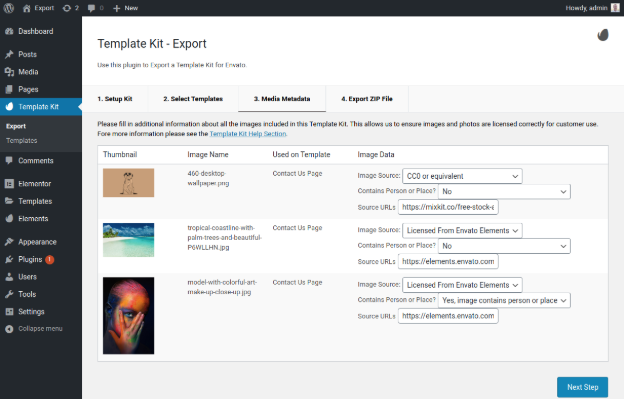Click the New content plus button
This screenshot has width=624, height=399.
(x=125, y=8)
